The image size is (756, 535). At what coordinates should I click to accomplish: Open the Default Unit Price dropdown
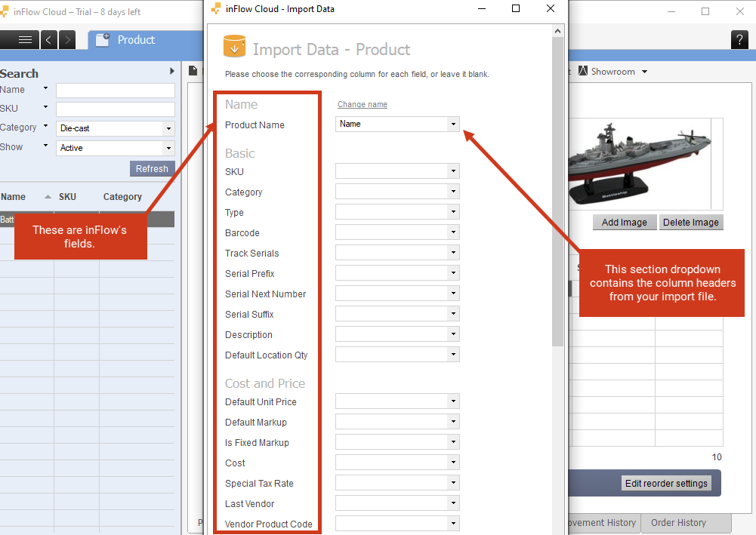[453, 401]
